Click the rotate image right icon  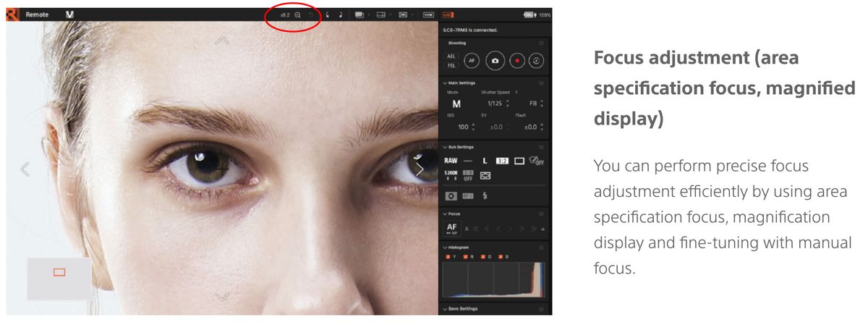pyautogui.click(x=340, y=14)
